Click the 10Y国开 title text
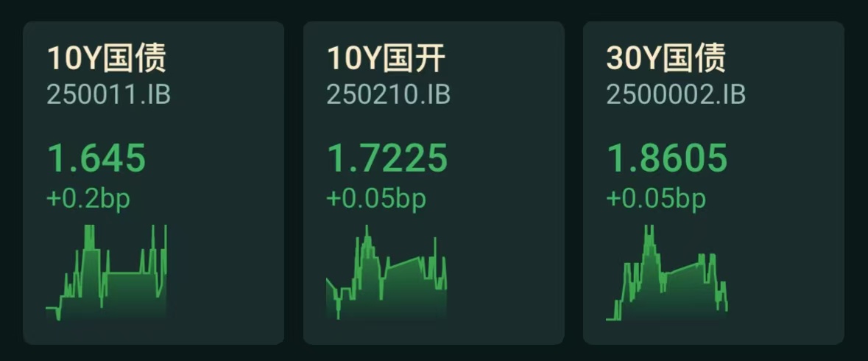This screenshot has width=868, height=361. pos(386,58)
